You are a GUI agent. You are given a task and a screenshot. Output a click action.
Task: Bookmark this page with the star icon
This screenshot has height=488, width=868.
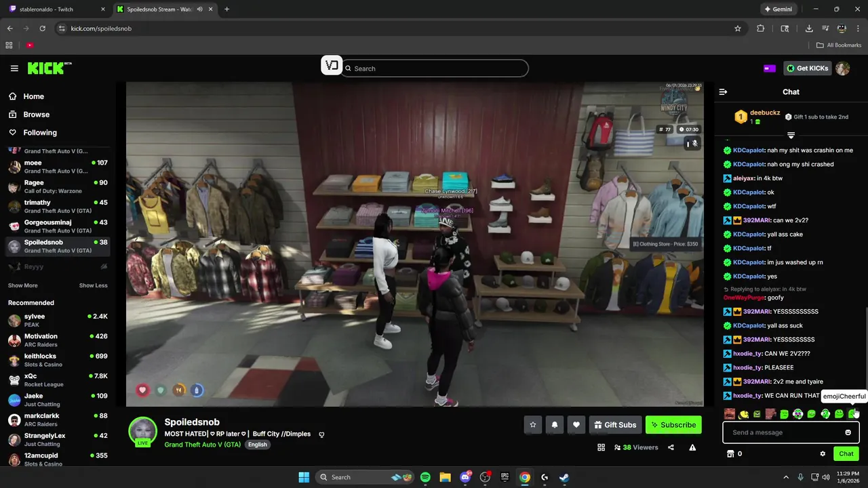pyautogui.click(x=738, y=28)
